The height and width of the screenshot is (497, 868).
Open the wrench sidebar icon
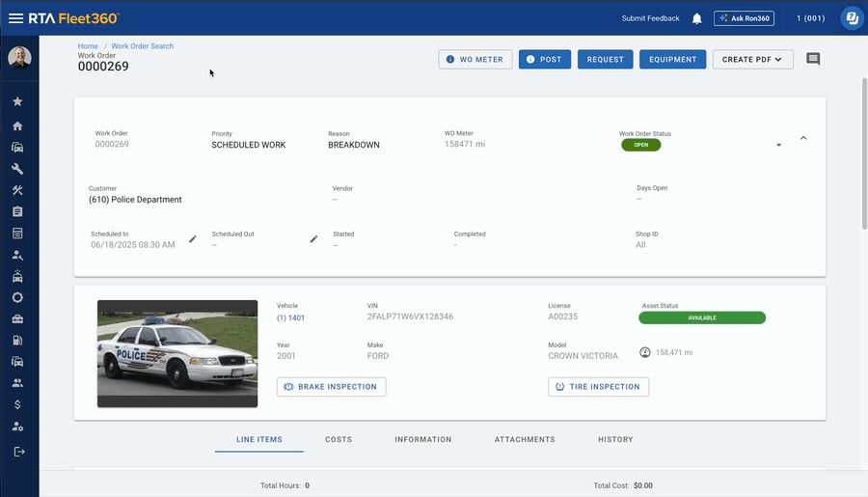tap(17, 169)
